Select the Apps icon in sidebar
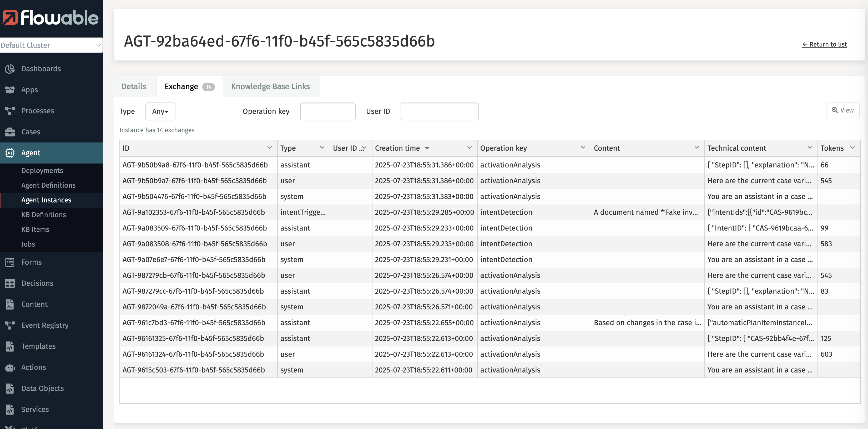This screenshot has width=868, height=429. [10, 89]
